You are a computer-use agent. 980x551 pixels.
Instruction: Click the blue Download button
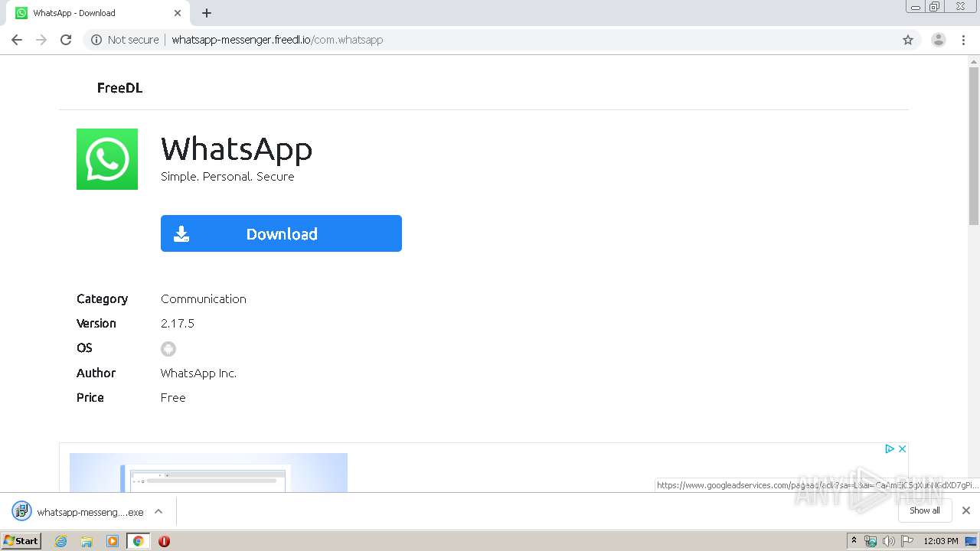(x=281, y=233)
